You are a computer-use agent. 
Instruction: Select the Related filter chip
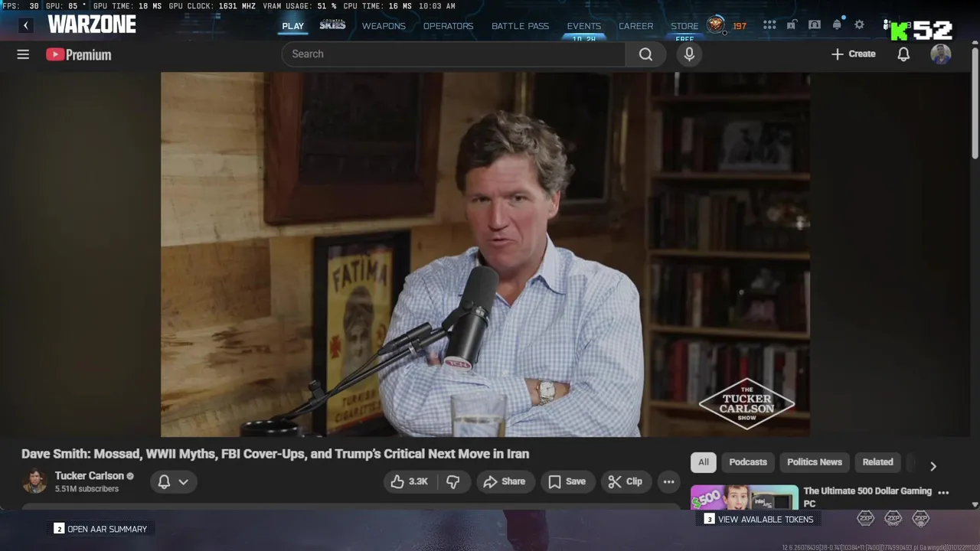coord(877,462)
